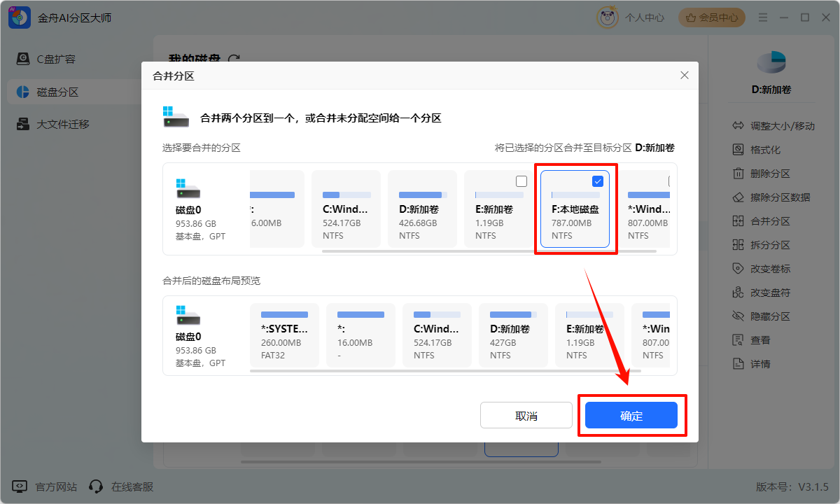Select 擦除分区数据 in the sidebar
Image resolution: width=840 pixels, height=504 pixels.
[x=773, y=197]
